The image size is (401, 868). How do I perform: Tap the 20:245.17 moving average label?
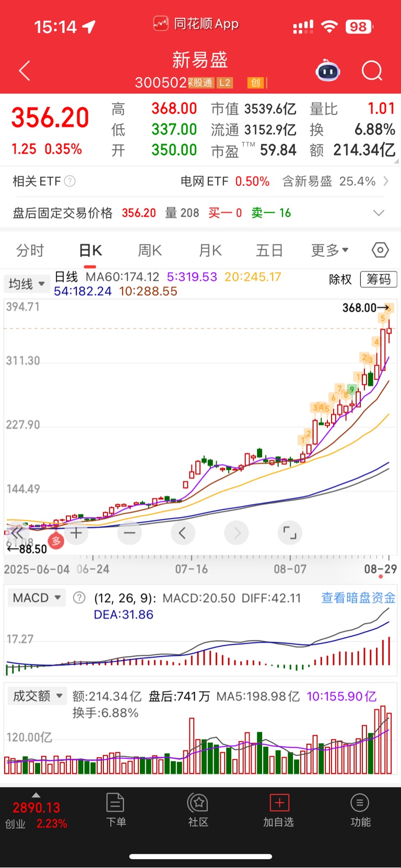tap(253, 277)
